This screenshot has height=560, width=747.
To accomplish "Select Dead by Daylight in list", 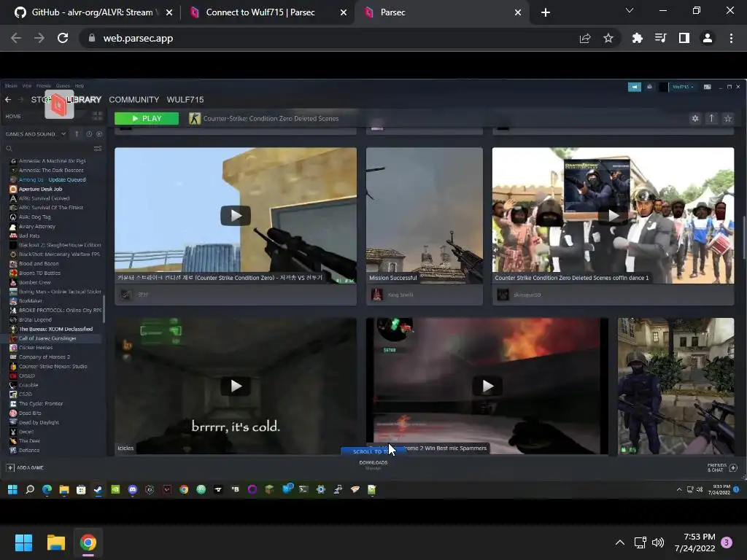I will click(x=39, y=422).
